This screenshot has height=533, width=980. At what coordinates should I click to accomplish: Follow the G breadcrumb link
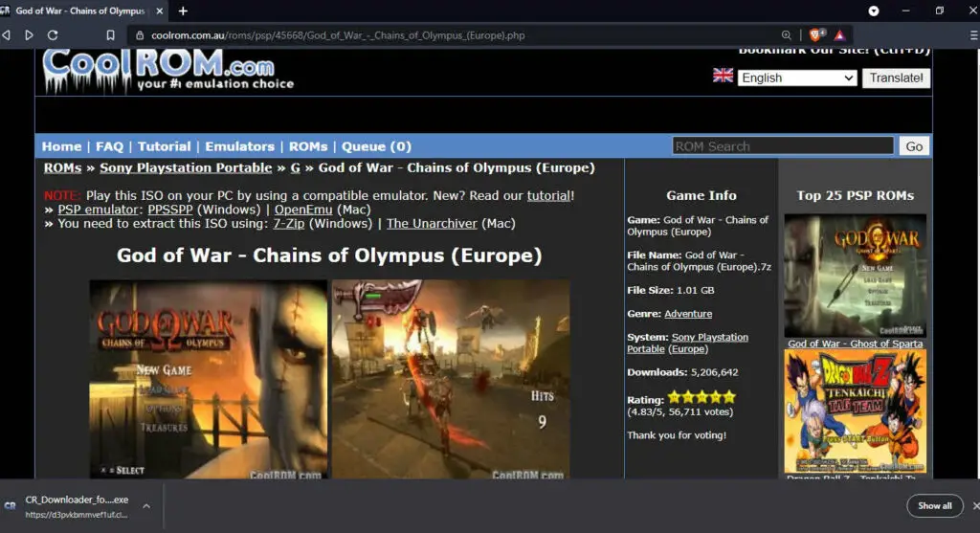(x=295, y=168)
